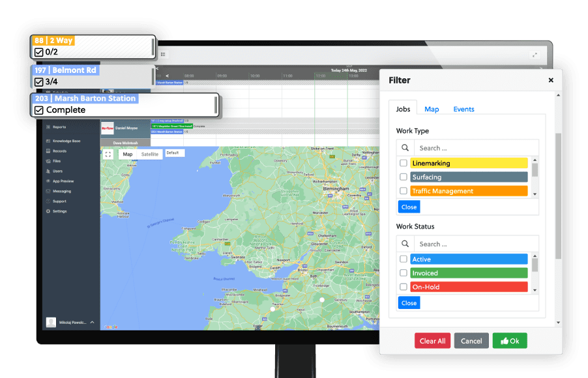The image size is (588, 378).
Task: Check the Linemarking work type checkbox
Action: coord(404,163)
